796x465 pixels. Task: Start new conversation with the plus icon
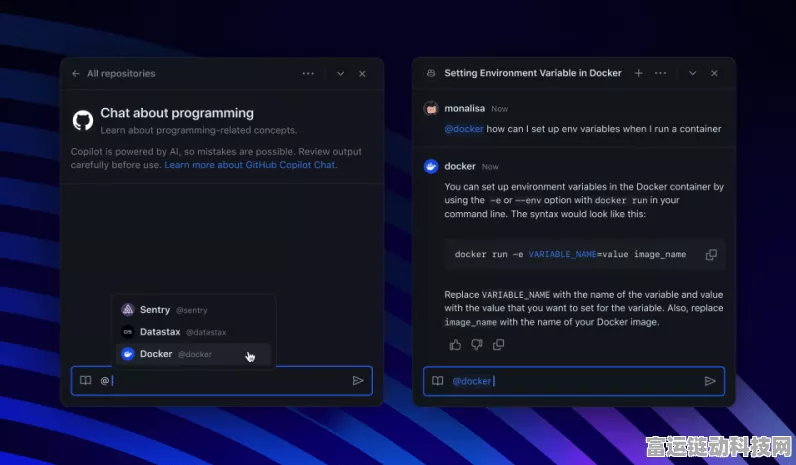pos(639,73)
